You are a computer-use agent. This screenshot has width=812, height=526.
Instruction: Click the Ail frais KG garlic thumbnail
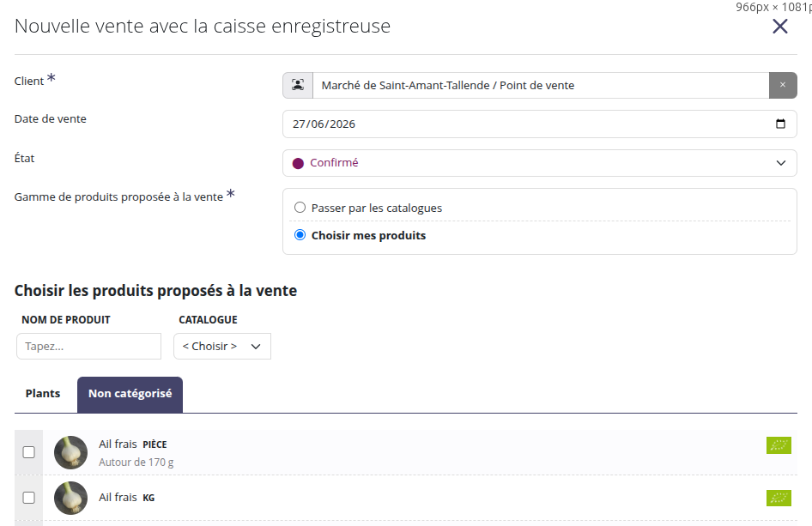tap(71, 498)
